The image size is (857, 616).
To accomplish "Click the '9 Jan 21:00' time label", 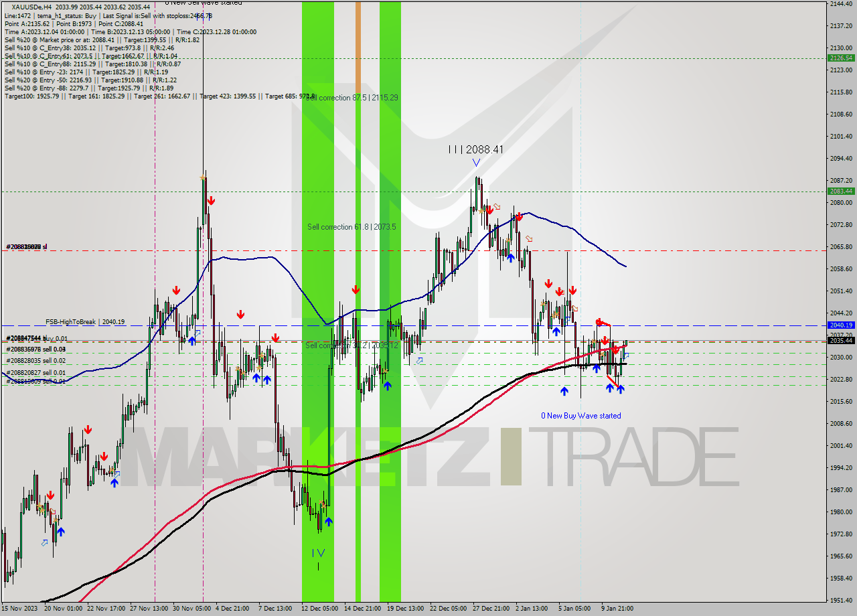I will click(x=617, y=609).
